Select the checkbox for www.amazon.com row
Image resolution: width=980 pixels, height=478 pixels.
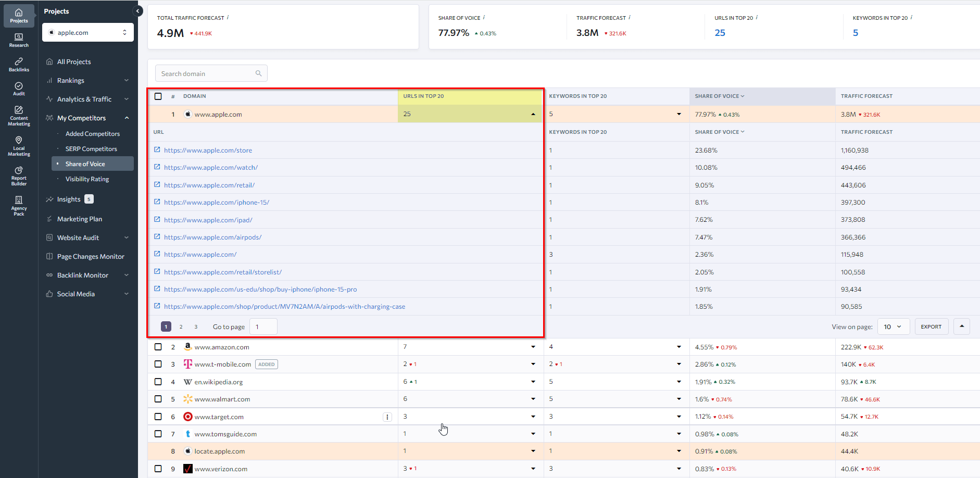[x=158, y=346]
